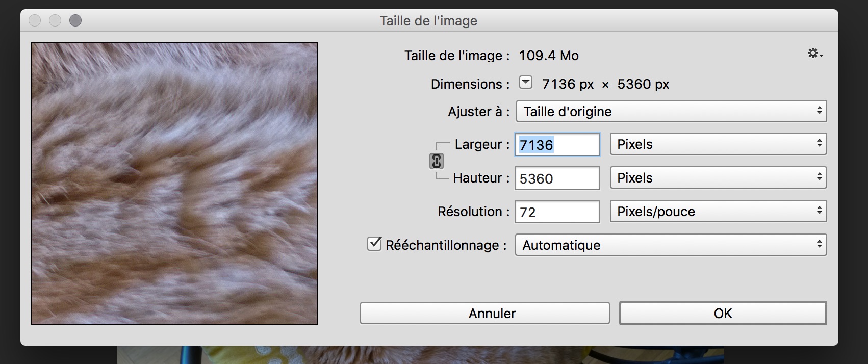Viewport: 868px width, 364px height.
Task: Click the dark zoom window button
Action: click(75, 20)
